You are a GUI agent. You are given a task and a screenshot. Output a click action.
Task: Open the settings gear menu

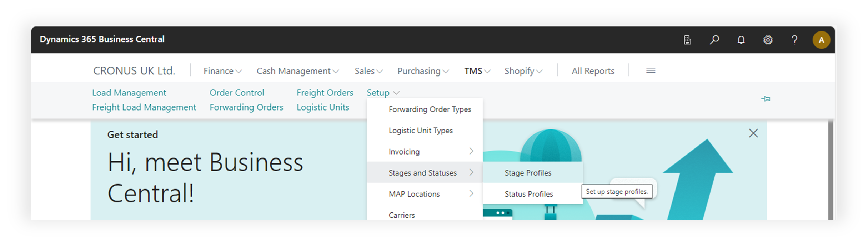pos(768,40)
